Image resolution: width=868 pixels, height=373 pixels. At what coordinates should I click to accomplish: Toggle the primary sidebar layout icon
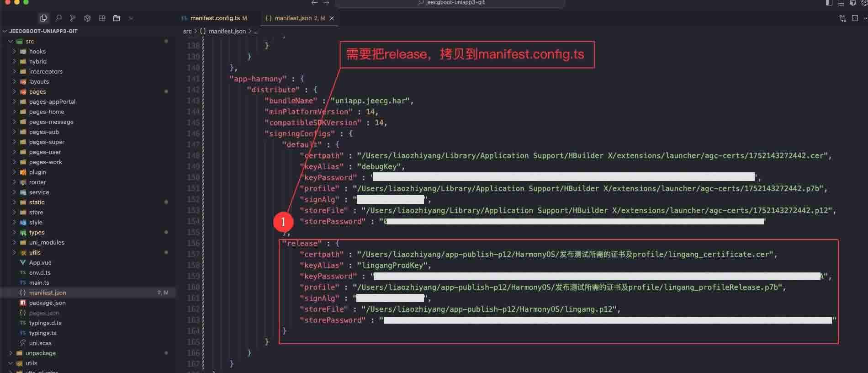click(829, 3)
